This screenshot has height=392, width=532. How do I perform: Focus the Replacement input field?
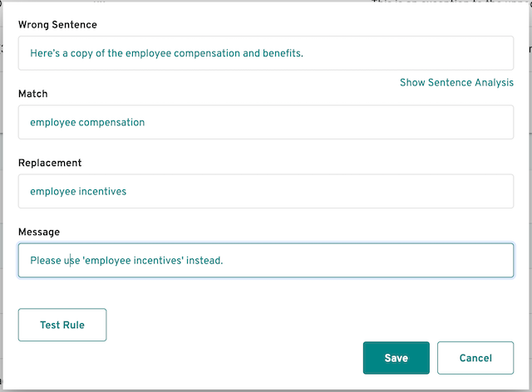266,191
